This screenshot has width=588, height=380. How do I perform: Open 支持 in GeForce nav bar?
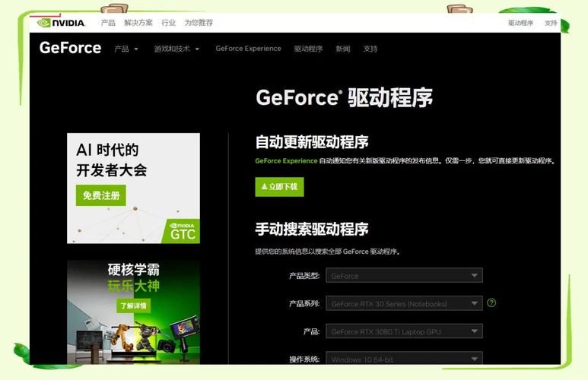(x=370, y=49)
